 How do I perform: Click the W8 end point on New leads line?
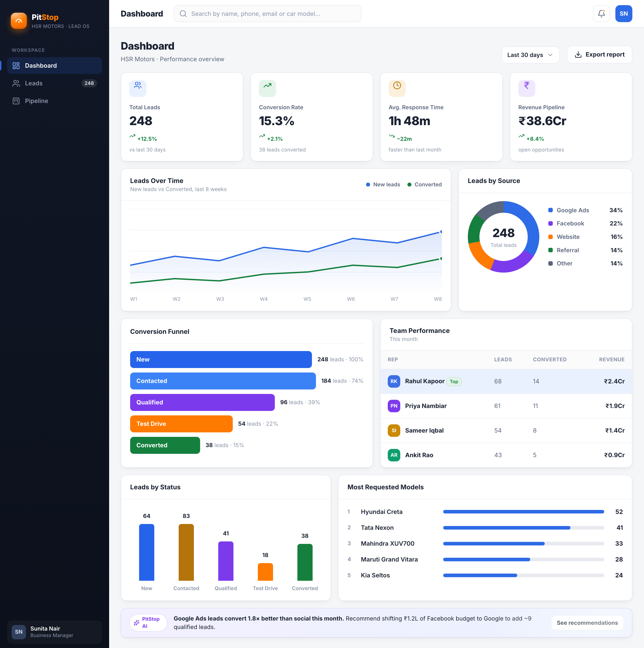[x=441, y=232]
